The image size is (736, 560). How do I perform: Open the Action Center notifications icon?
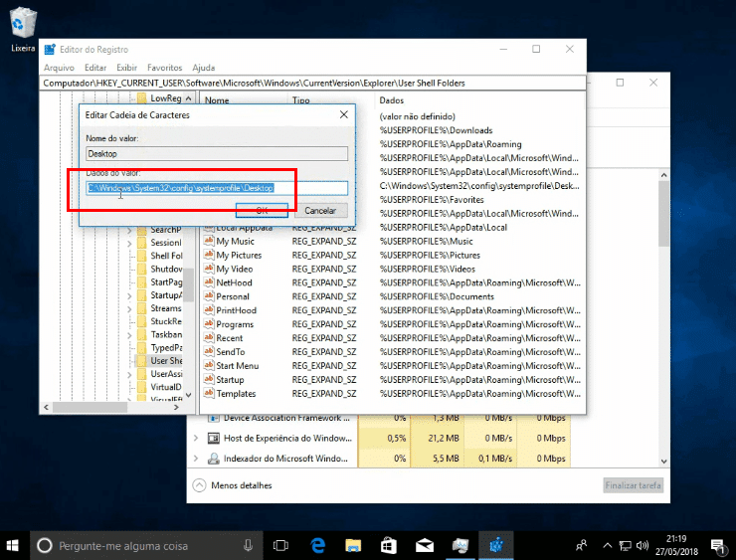coord(717,545)
